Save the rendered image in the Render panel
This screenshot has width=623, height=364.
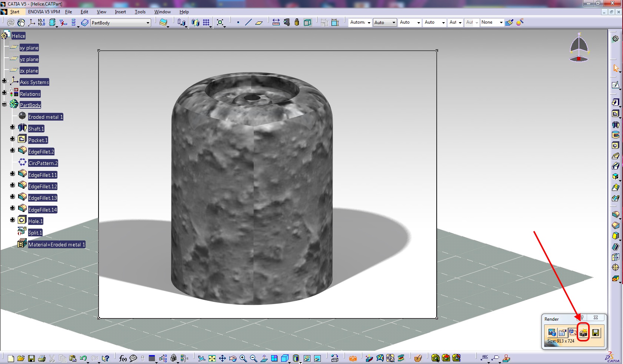pos(596,333)
